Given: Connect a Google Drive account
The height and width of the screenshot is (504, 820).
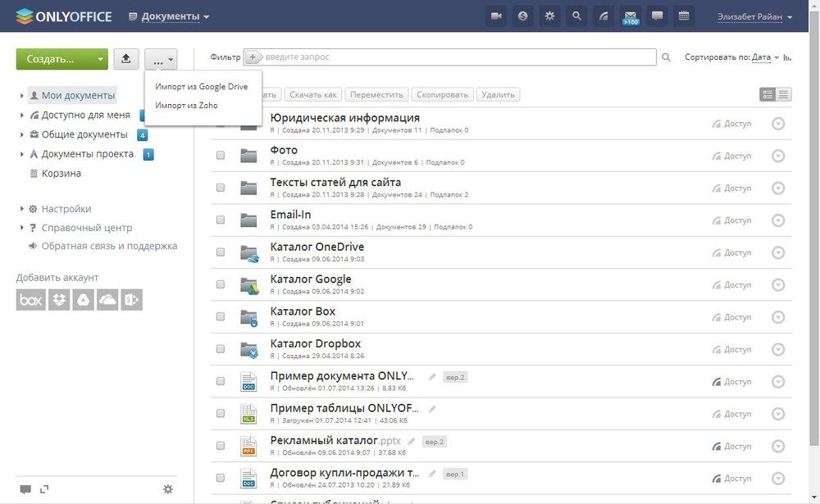Looking at the screenshot, I should pyautogui.click(x=83, y=300).
